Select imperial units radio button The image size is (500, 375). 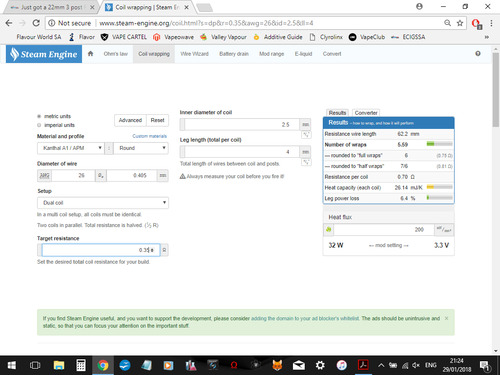click(39, 125)
